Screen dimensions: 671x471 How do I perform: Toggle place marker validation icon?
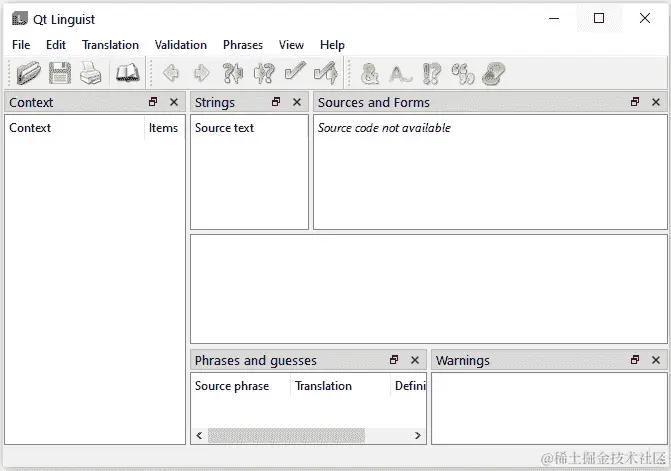click(493, 74)
